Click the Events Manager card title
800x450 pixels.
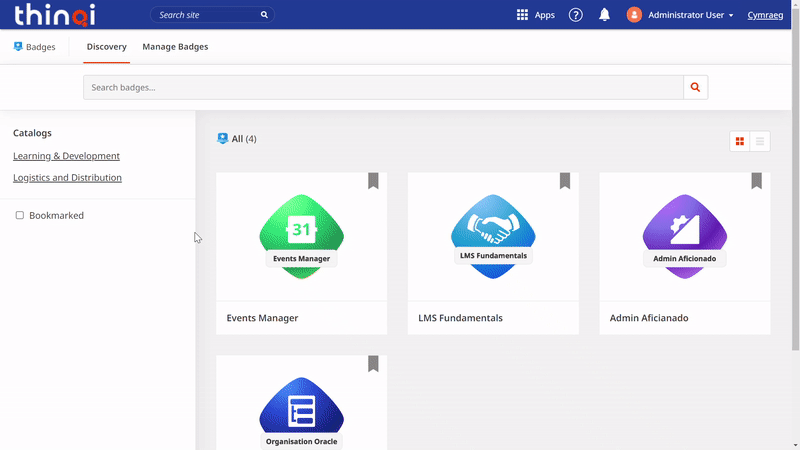point(262,318)
